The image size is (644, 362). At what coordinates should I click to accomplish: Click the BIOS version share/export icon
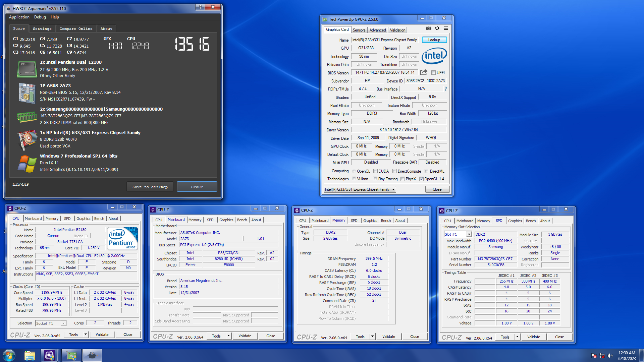click(x=424, y=72)
